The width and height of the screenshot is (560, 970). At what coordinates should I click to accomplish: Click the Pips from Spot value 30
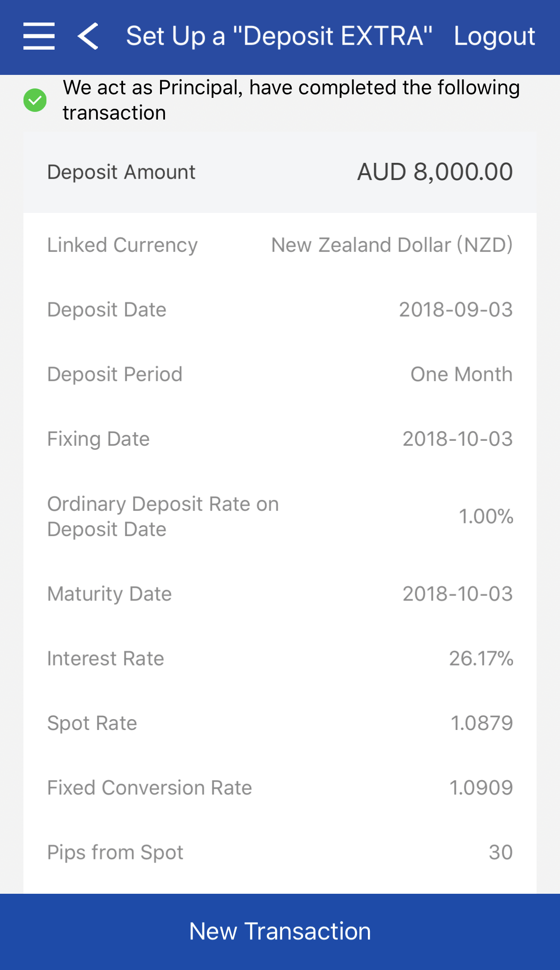[x=500, y=853]
